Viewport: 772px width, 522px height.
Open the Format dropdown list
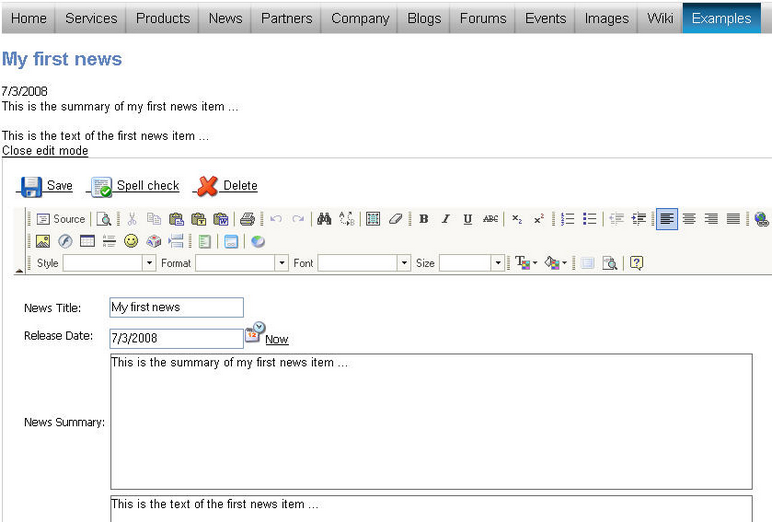[x=281, y=263]
